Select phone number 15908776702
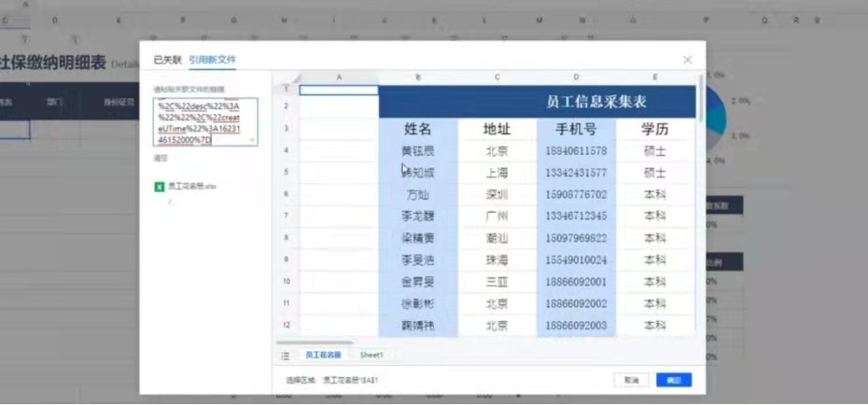Viewport: 868px width, 405px height. click(576, 195)
